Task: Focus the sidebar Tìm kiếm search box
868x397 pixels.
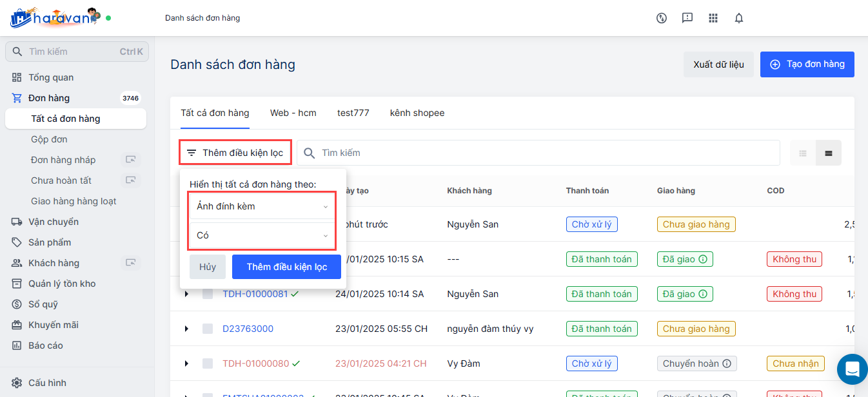Action: 77,52
